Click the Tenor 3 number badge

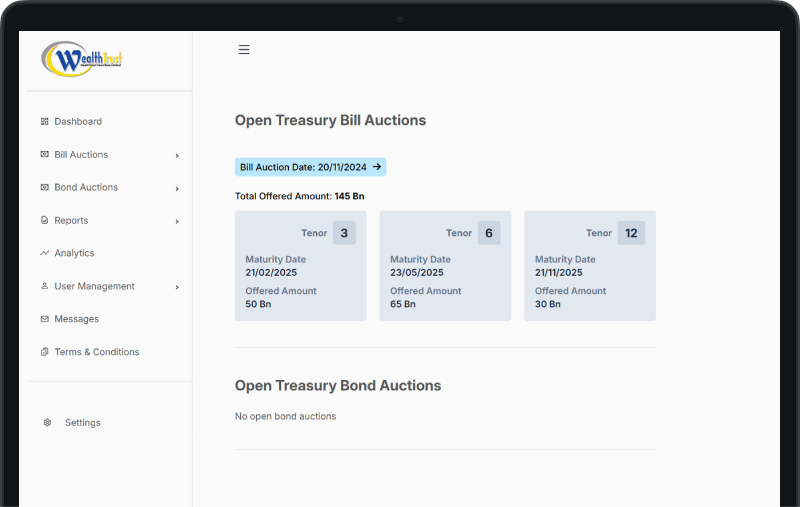click(x=344, y=233)
